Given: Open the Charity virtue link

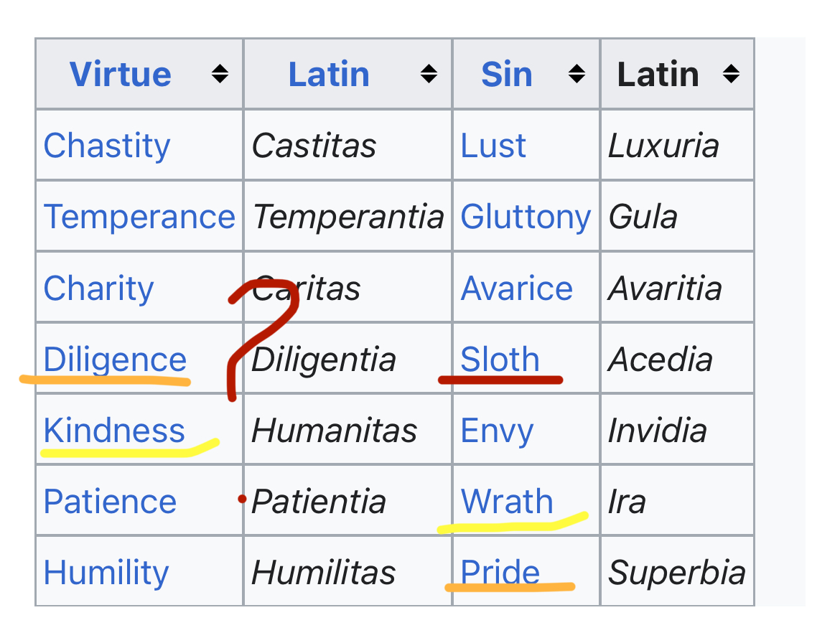Looking at the screenshot, I should [x=99, y=289].
